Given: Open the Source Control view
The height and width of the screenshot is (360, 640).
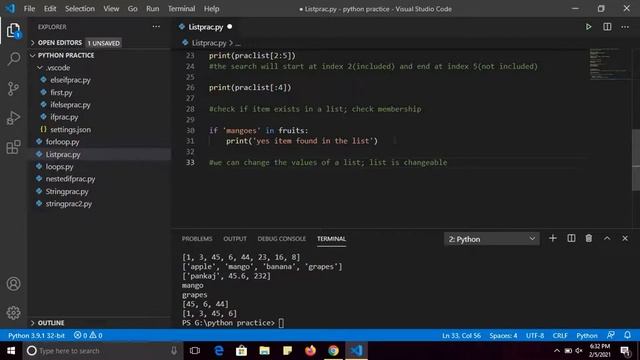Looking at the screenshot, I should pos(13,88).
